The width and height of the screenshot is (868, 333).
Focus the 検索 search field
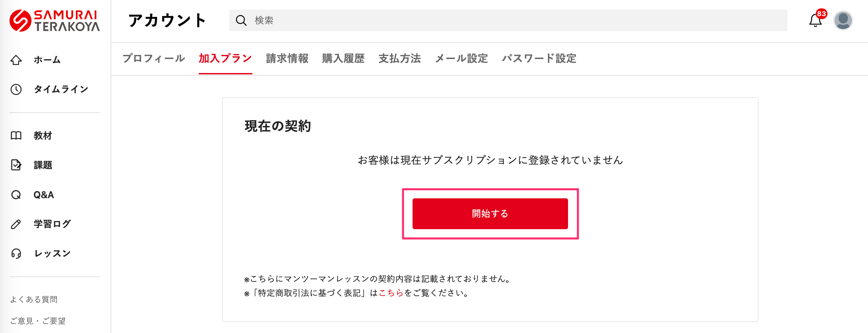[505, 20]
